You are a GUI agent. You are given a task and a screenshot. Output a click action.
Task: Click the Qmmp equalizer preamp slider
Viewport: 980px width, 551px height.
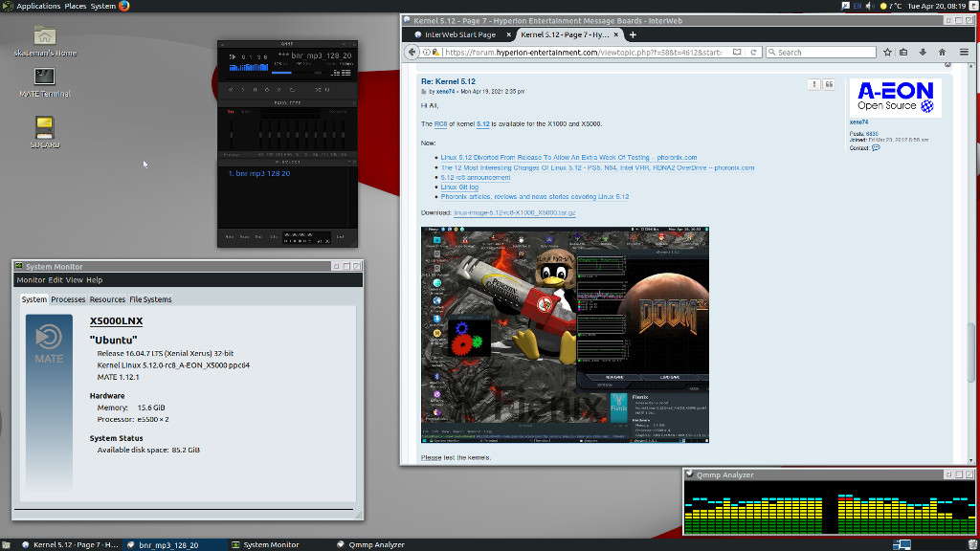232,132
